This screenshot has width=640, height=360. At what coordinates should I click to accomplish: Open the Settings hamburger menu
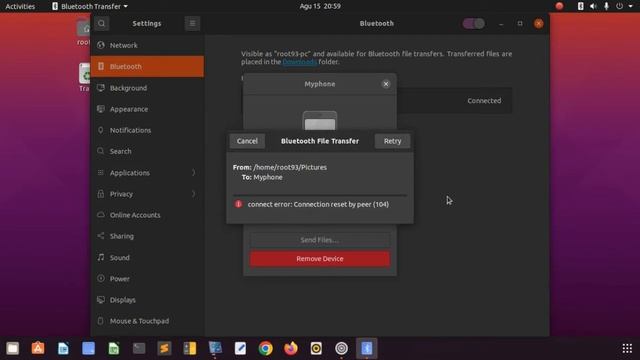(x=192, y=23)
